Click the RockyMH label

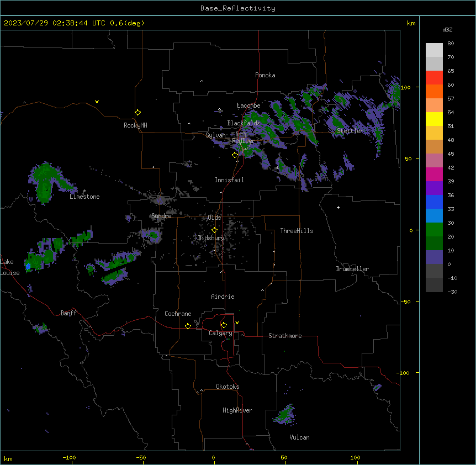135,125
